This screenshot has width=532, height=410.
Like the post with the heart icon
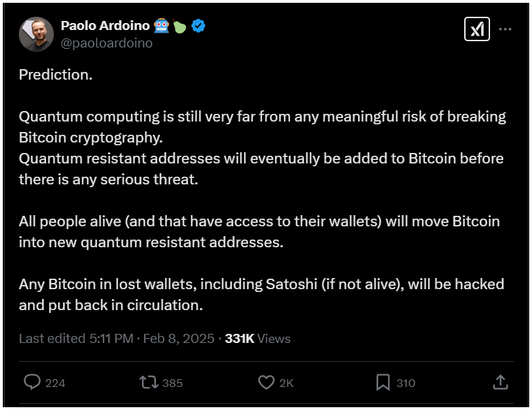[x=266, y=382]
